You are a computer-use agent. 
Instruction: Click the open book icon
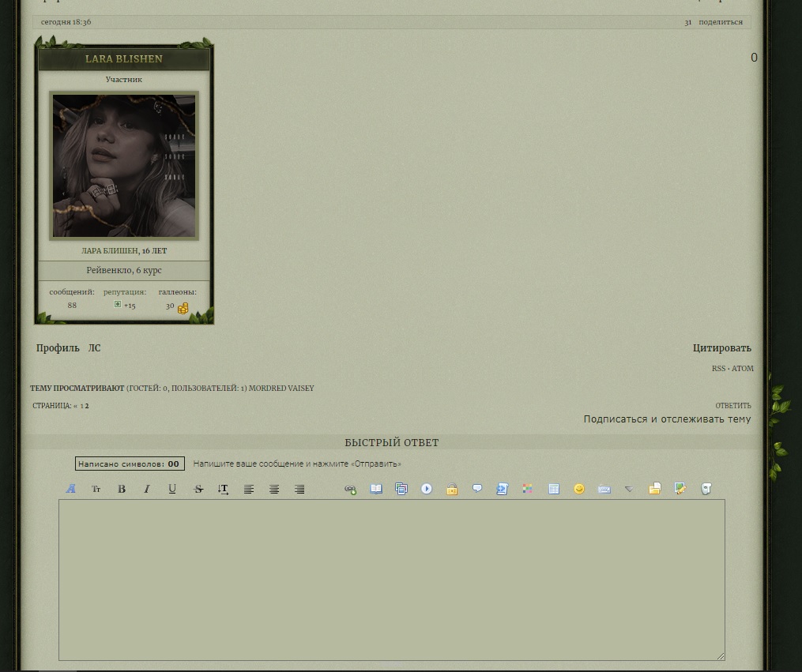coord(376,489)
